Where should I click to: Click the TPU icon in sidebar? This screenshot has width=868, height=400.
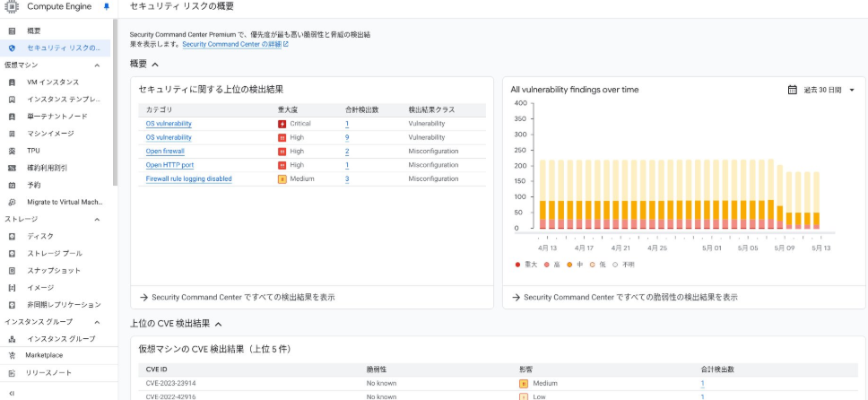click(x=13, y=151)
